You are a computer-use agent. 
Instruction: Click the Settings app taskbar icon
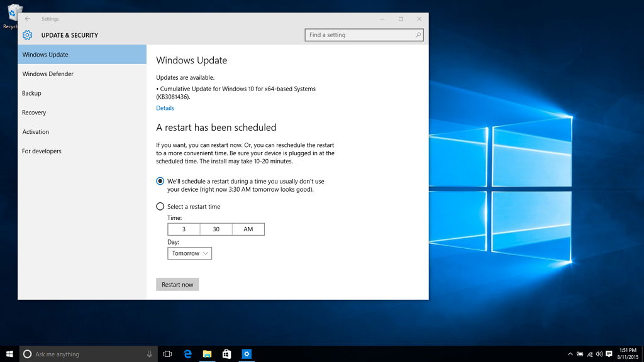click(247, 354)
